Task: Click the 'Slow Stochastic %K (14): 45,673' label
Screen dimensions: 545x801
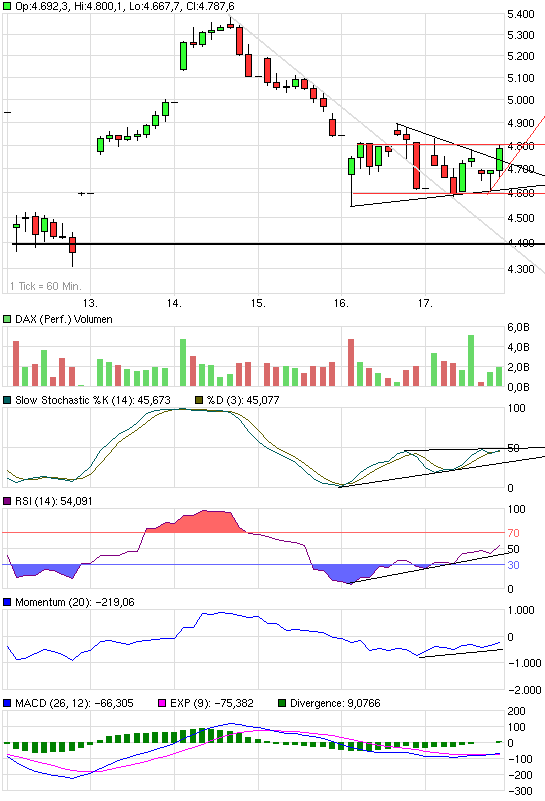Action: (92, 400)
